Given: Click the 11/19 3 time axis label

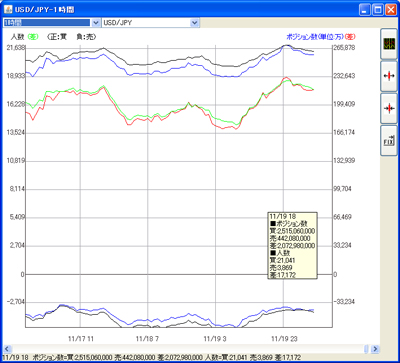Looking at the screenshot, I should click(215, 339).
